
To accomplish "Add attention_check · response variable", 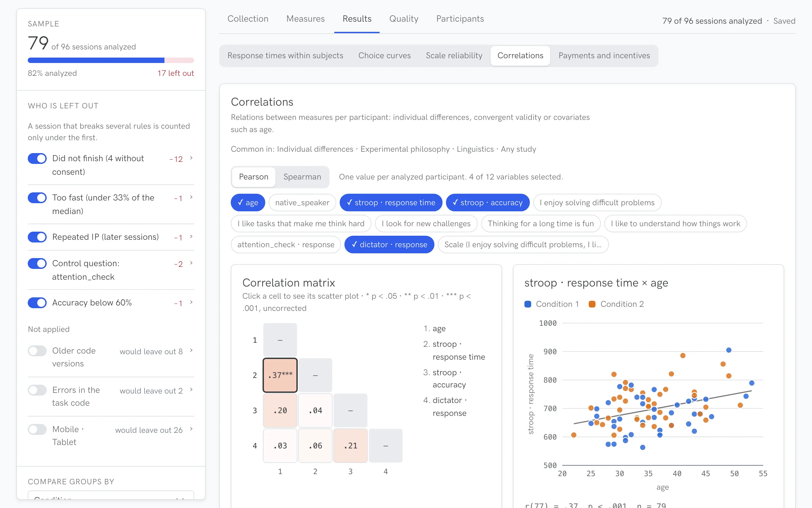I will pyautogui.click(x=286, y=245).
